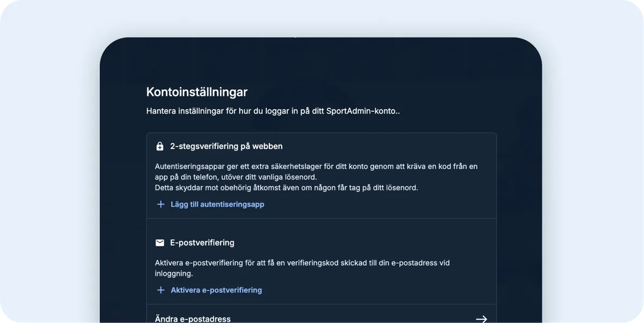Click the E-postverifiering section heading
644x323 pixels.
tap(202, 243)
